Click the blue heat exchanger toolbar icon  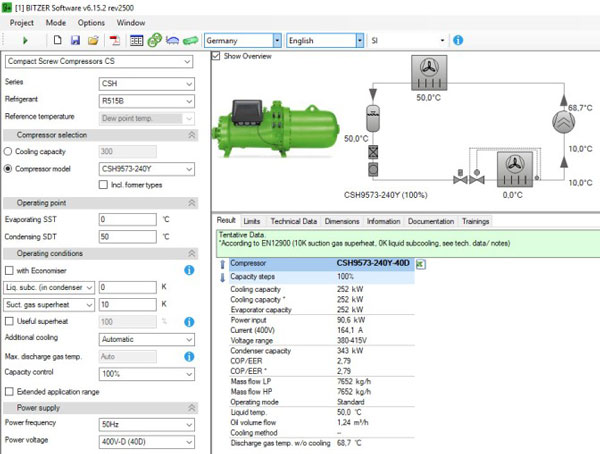(x=173, y=40)
